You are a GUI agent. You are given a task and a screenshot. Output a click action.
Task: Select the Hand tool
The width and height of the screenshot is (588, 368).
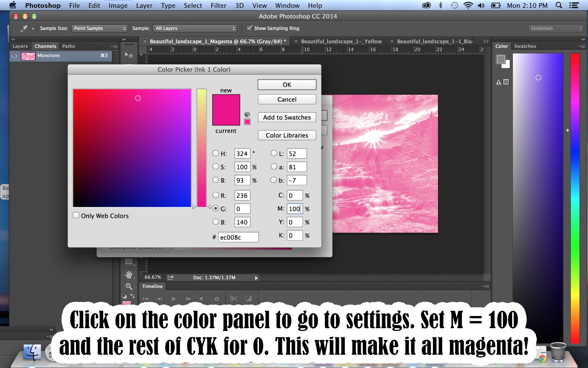tap(129, 274)
